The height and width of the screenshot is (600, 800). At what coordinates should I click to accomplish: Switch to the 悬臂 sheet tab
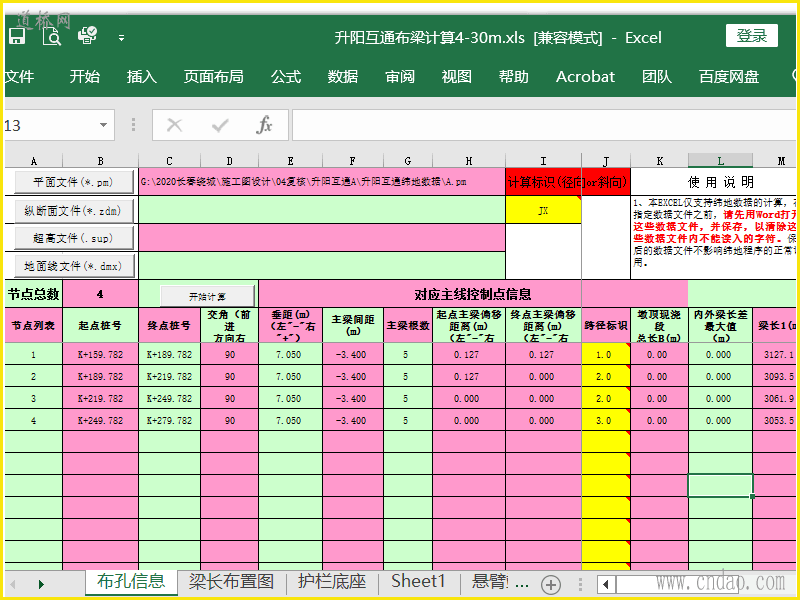(x=490, y=582)
